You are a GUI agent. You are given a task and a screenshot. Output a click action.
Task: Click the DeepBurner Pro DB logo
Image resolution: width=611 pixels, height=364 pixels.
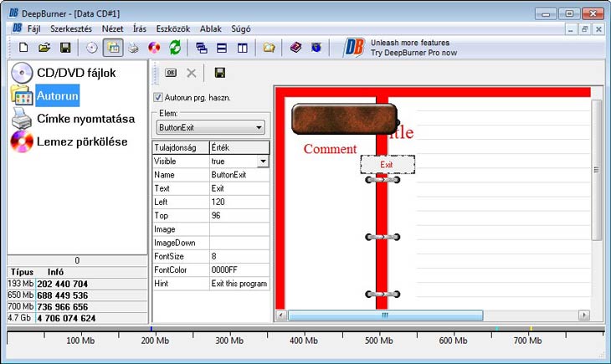(x=354, y=48)
